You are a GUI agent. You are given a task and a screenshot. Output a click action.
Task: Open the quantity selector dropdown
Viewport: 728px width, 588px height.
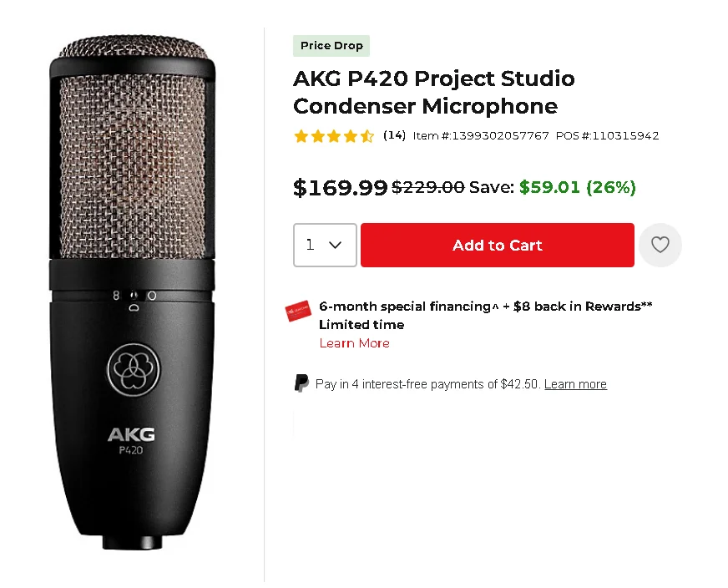[x=325, y=245]
